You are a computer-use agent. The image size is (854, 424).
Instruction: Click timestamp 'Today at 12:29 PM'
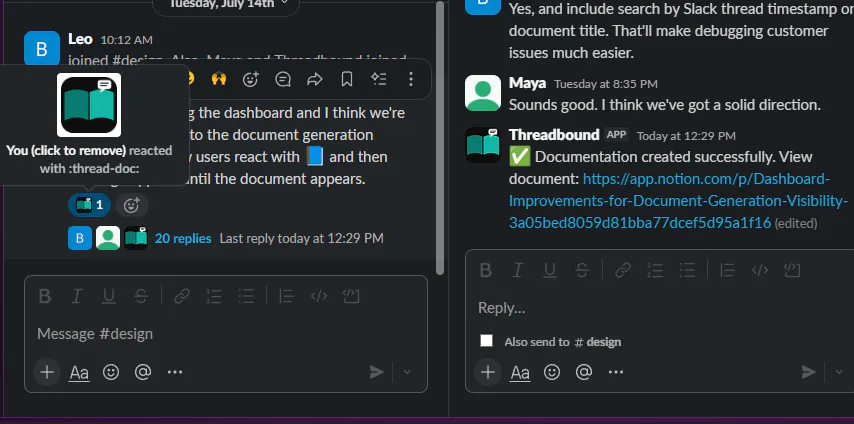(686, 136)
